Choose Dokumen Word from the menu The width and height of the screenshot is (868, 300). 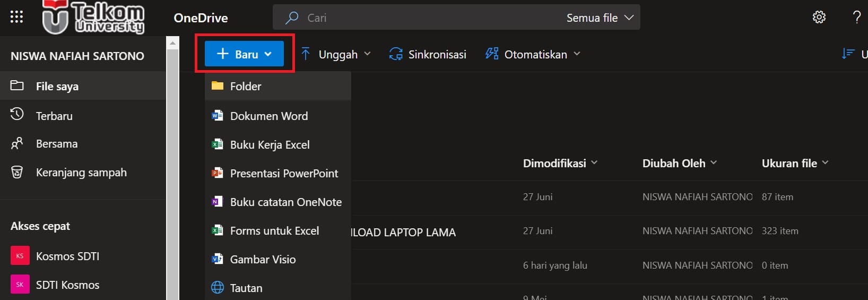click(x=268, y=116)
